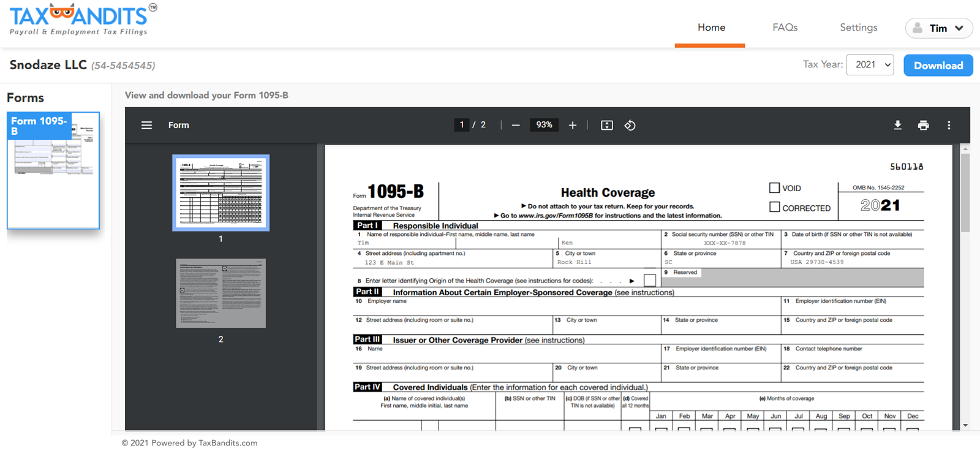Image resolution: width=980 pixels, height=462 pixels.
Task: Open the PDF viewer more actions menu
Action: tap(949, 125)
